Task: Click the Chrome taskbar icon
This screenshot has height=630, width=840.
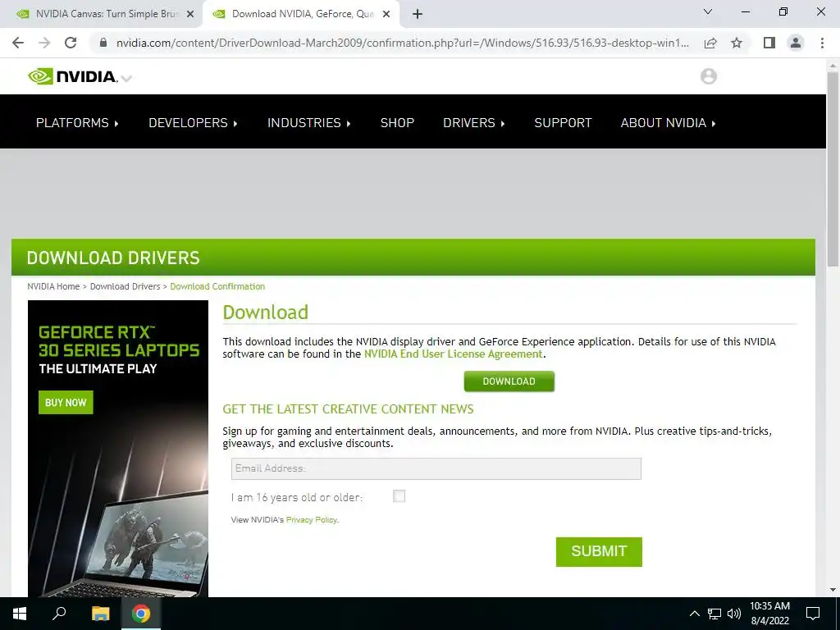Action: pyautogui.click(x=141, y=614)
